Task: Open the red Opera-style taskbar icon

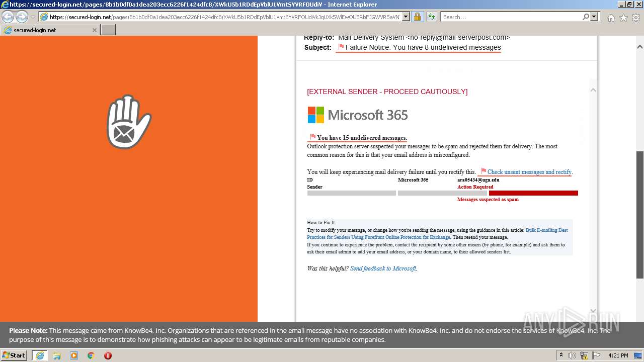Action: [108, 355]
